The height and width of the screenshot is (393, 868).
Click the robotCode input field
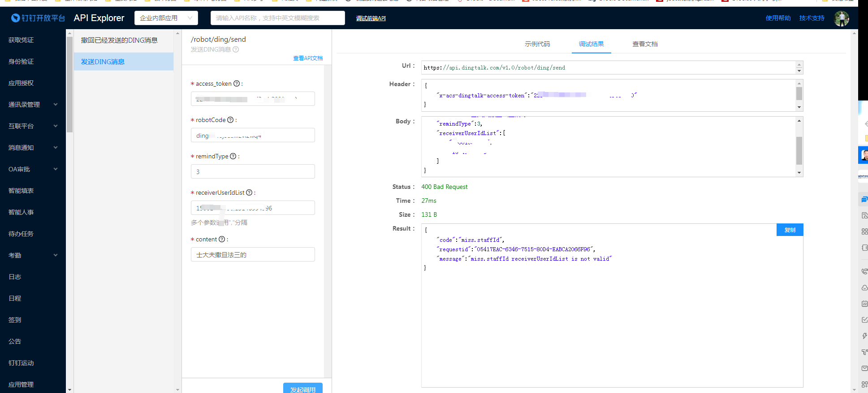point(253,135)
